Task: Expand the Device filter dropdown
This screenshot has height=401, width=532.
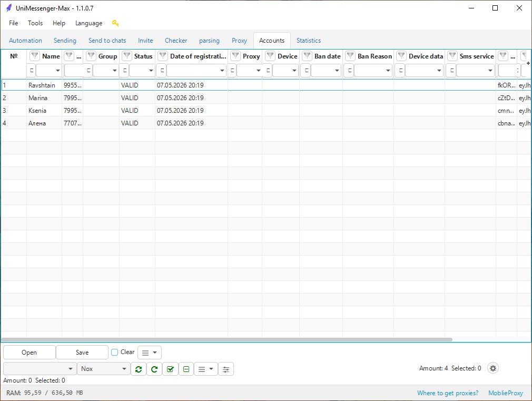Action: [294, 70]
